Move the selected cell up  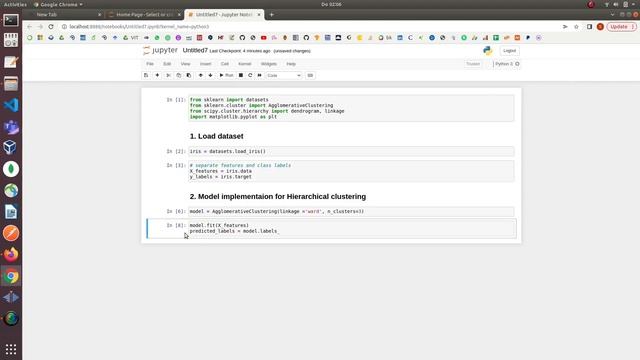(x=200, y=76)
